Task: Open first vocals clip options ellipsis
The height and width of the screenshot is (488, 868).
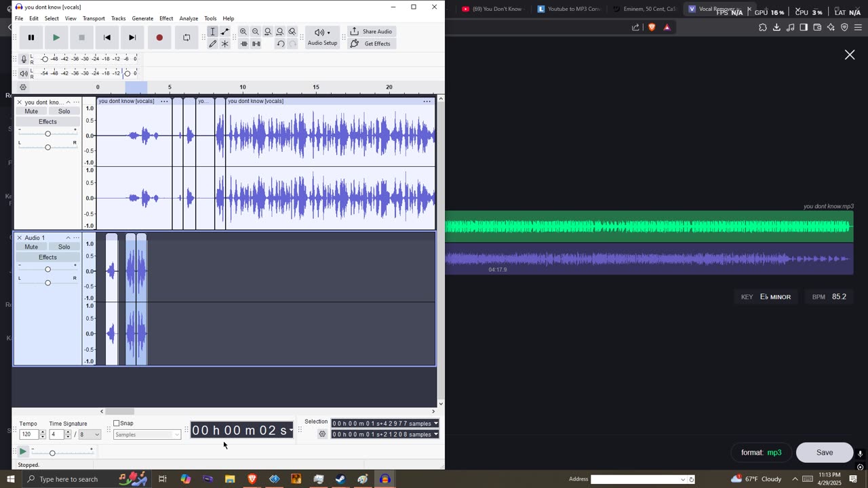Action: coord(164,101)
